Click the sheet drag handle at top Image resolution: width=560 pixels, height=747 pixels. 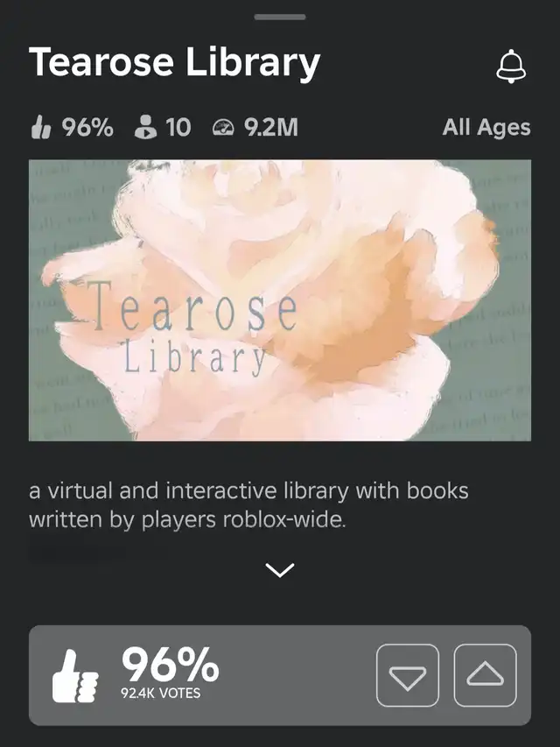tap(280, 18)
